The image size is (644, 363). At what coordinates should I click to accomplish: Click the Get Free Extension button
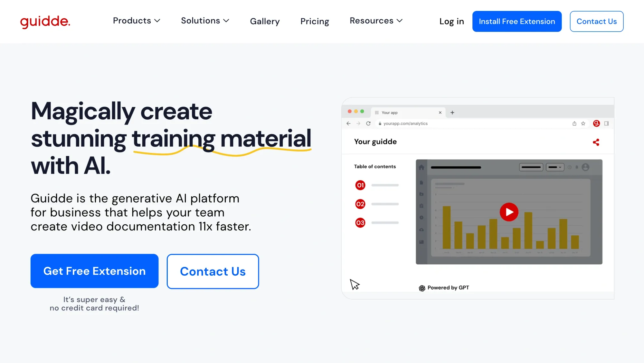(94, 271)
